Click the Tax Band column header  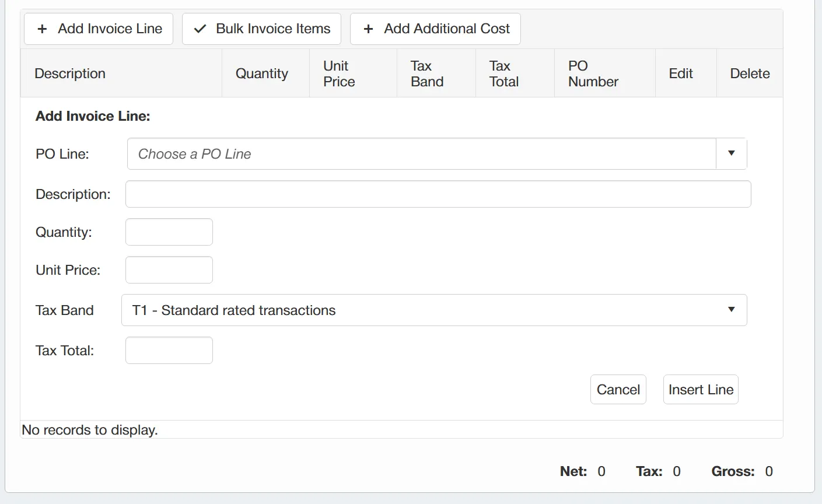[436, 73]
